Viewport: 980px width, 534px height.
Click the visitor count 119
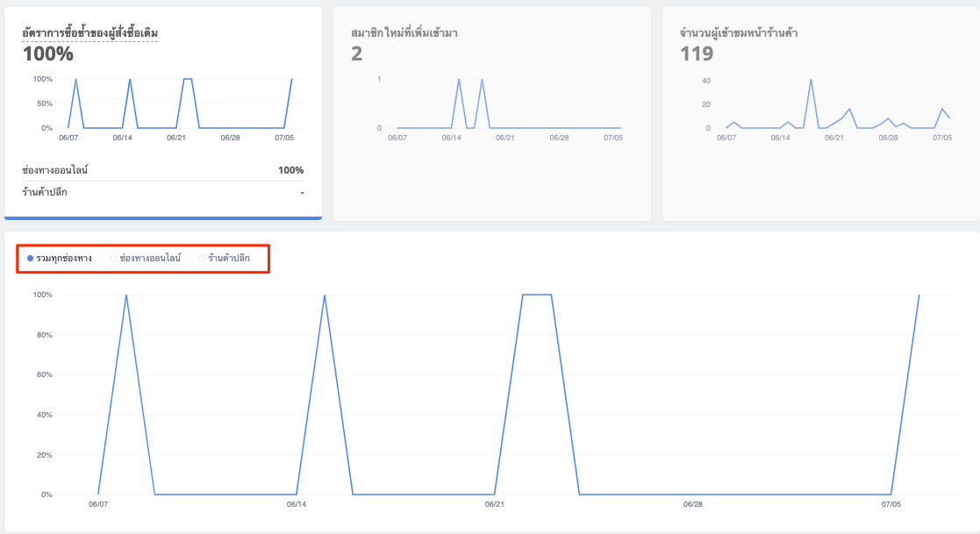pos(697,53)
